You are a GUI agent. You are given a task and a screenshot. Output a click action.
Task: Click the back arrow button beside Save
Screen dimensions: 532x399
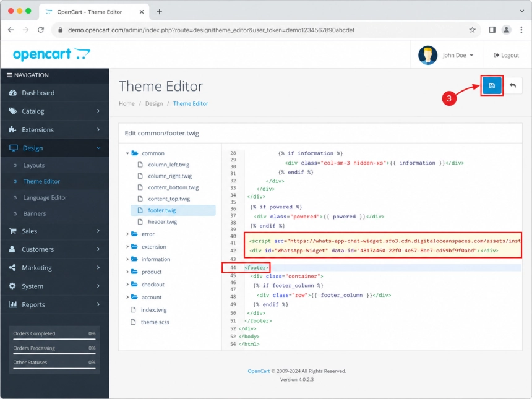(x=512, y=85)
